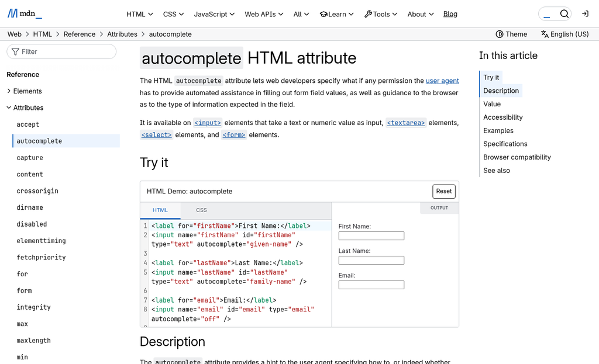Expand the HTML menu
This screenshot has height=364, width=599.
(140, 14)
